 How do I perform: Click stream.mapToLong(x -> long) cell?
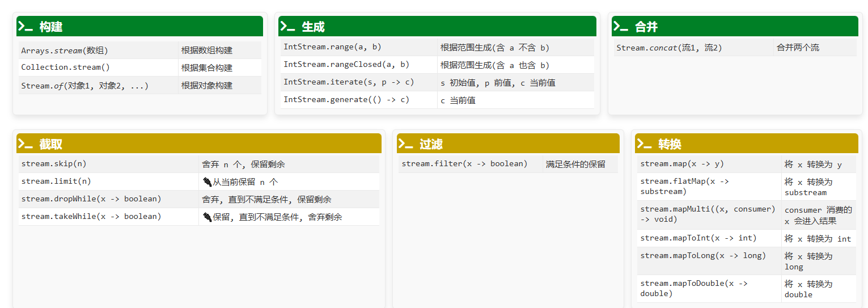click(x=709, y=261)
